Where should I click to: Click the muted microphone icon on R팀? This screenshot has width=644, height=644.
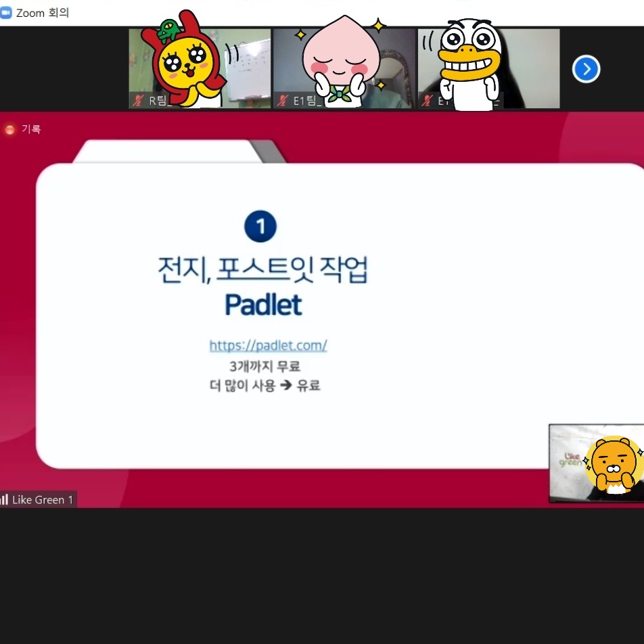[138, 100]
